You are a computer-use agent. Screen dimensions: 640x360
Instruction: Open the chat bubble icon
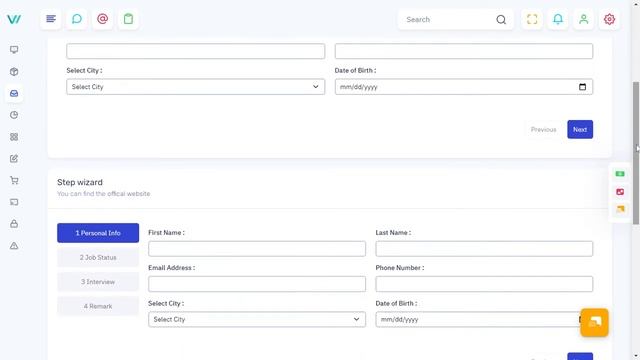[x=77, y=19]
